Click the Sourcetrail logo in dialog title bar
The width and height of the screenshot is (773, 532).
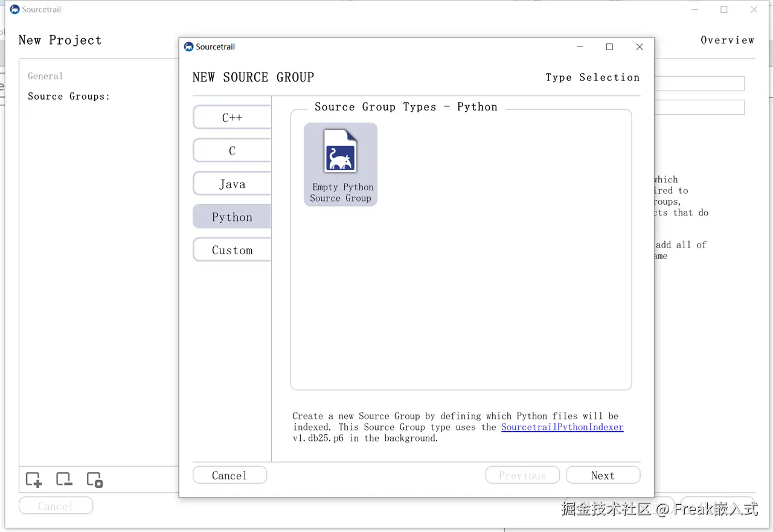coord(188,46)
